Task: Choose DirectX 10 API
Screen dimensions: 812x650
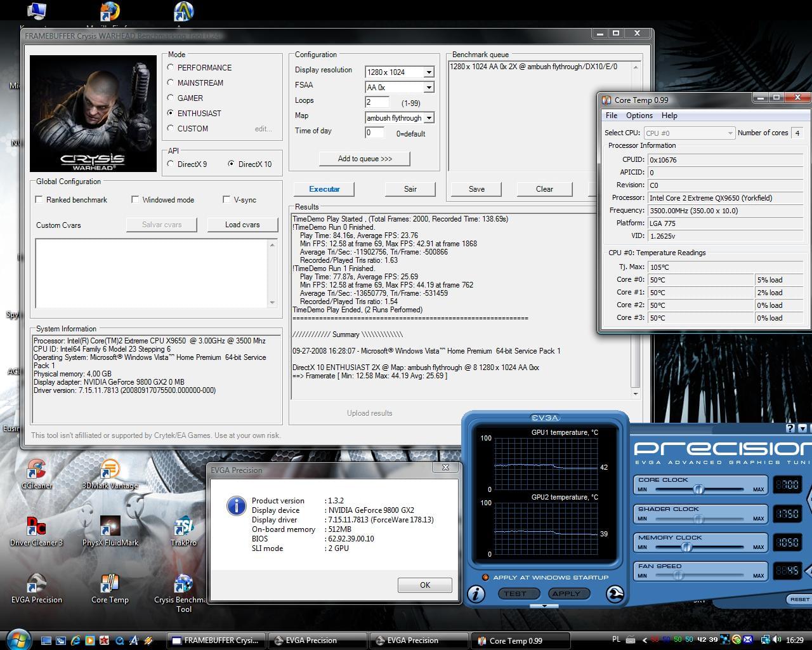Action: [x=231, y=164]
